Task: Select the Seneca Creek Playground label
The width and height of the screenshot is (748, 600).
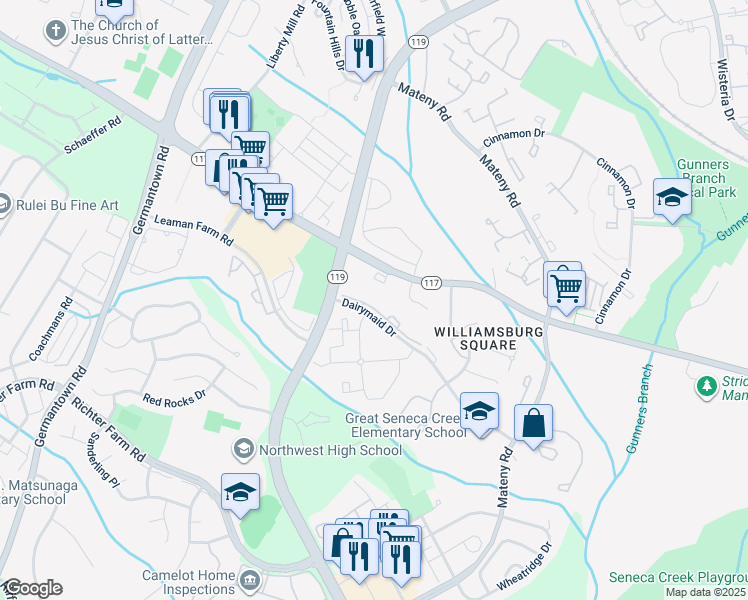Action: [678, 577]
